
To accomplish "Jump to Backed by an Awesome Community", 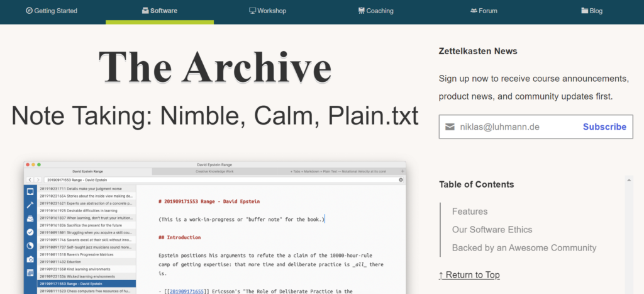I will point(524,247).
